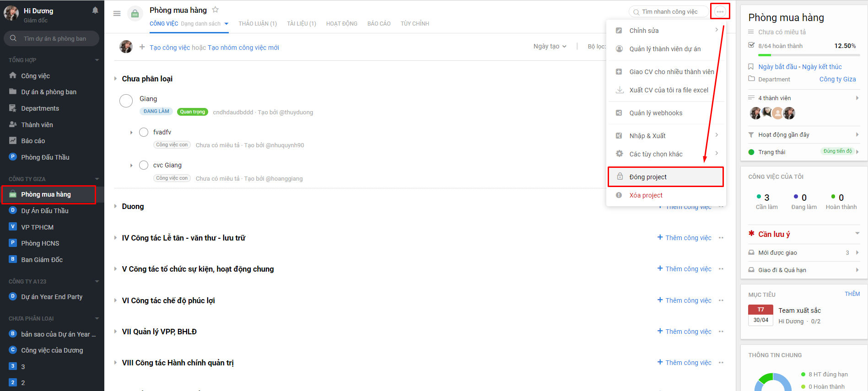Screen dimensions: 868x391
Task: Click Thêm công việc for IV Lễ tân
Action: click(685, 238)
